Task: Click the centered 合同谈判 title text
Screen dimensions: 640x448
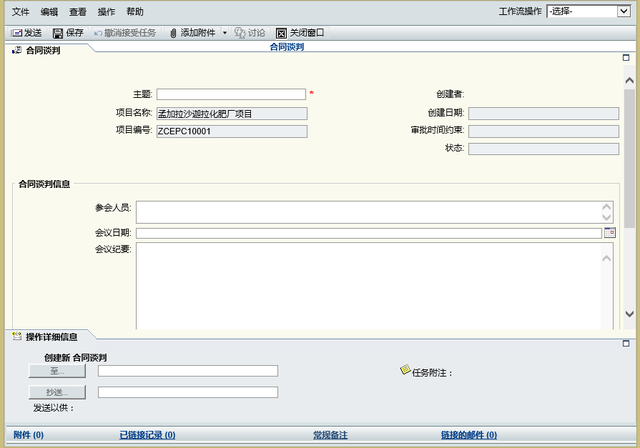Action: [x=287, y=47]
